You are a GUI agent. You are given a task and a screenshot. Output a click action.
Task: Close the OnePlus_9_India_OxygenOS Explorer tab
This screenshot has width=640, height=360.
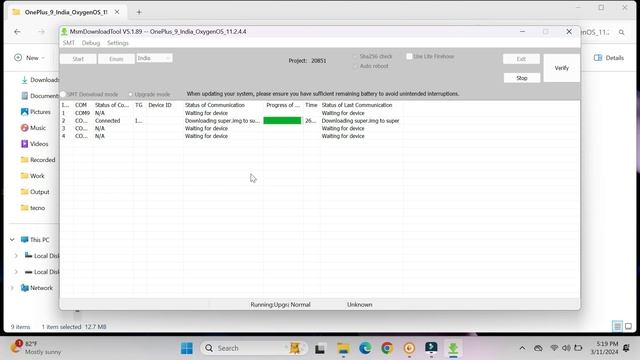[x=117, y=12]
